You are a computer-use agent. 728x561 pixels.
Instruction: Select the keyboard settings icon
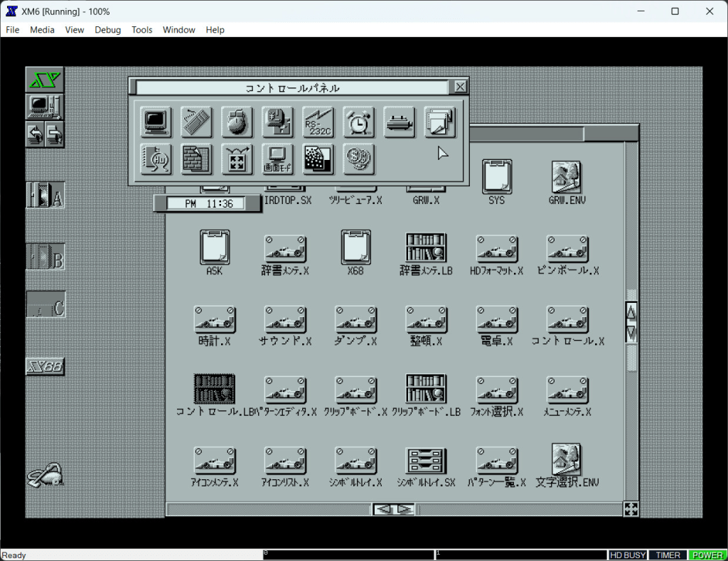click(x=196, y=122)
